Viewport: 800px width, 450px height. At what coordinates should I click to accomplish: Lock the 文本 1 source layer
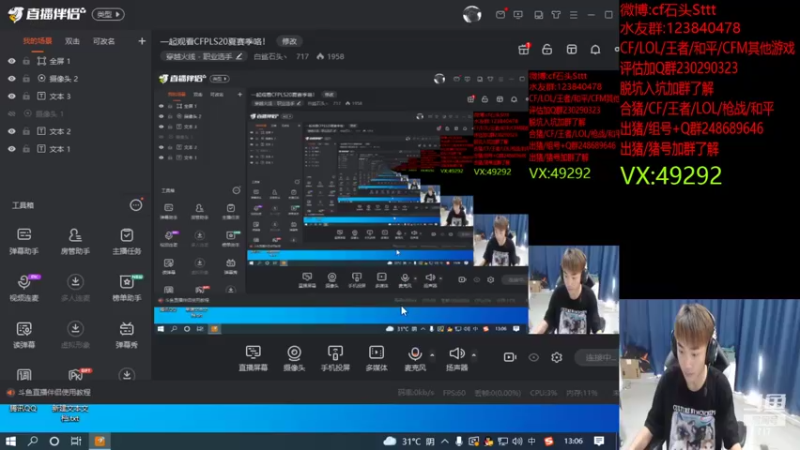(26, 149)
